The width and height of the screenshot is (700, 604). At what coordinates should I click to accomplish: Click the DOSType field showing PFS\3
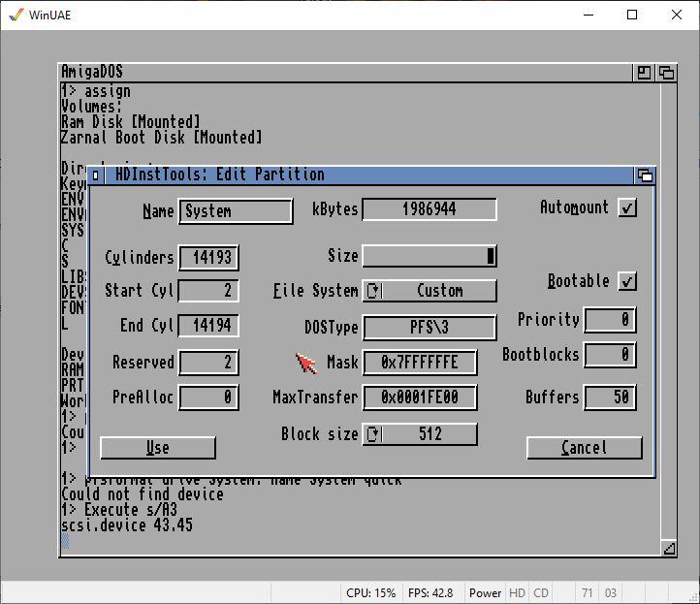430,328
